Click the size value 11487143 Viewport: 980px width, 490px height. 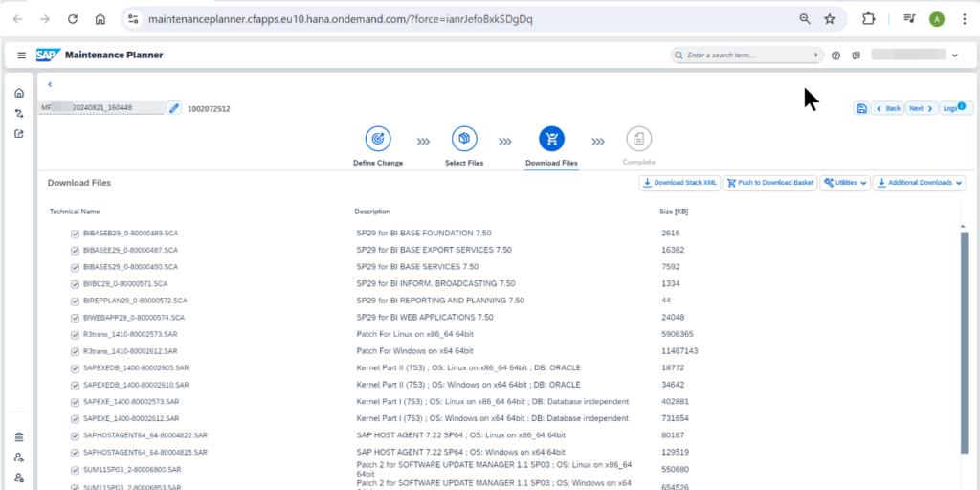tap(679, 351)
